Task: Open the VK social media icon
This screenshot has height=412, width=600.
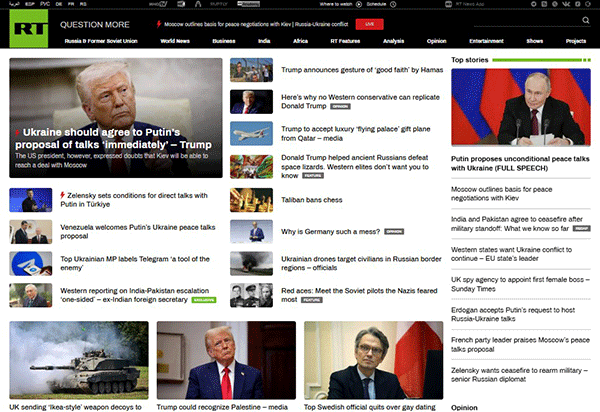Action: [566, 4]
